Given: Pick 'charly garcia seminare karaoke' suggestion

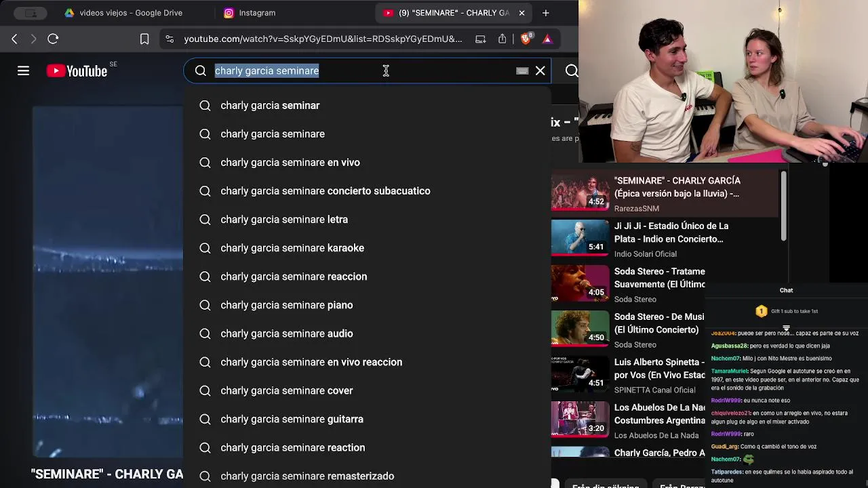Looking at the screenshot, I should click(x=367, y=248).
